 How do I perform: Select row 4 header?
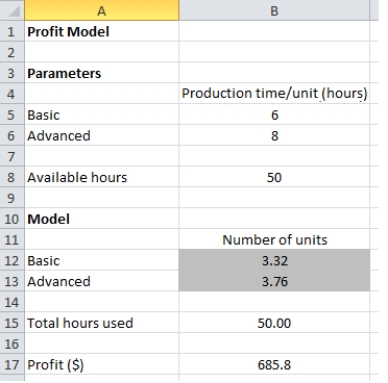[12, 94]
